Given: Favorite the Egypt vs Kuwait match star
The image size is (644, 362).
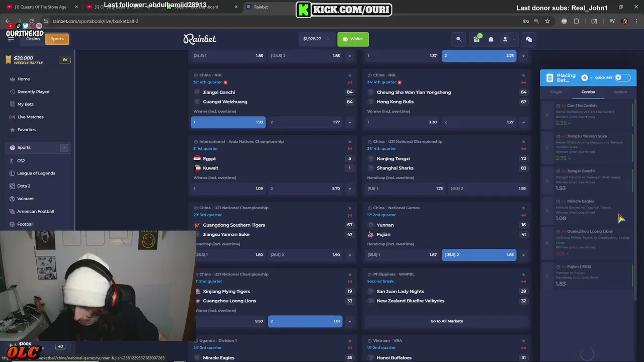Looking at the screenshot, I should 350,142.
